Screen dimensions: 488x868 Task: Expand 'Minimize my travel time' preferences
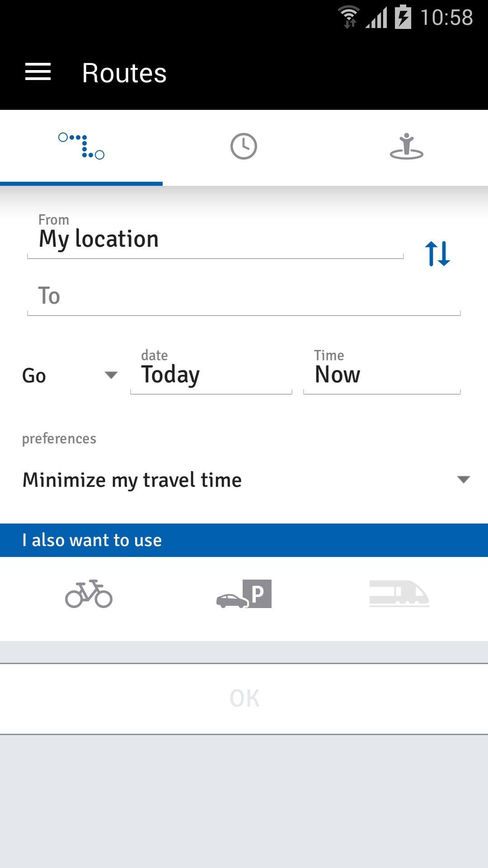pos(244,480)
